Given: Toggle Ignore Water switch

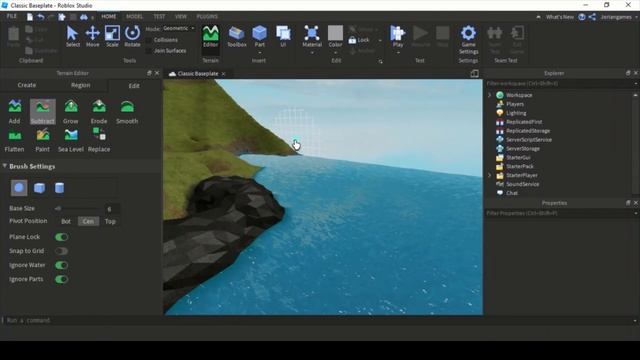Looking at the screenshot, I should 62,265.
